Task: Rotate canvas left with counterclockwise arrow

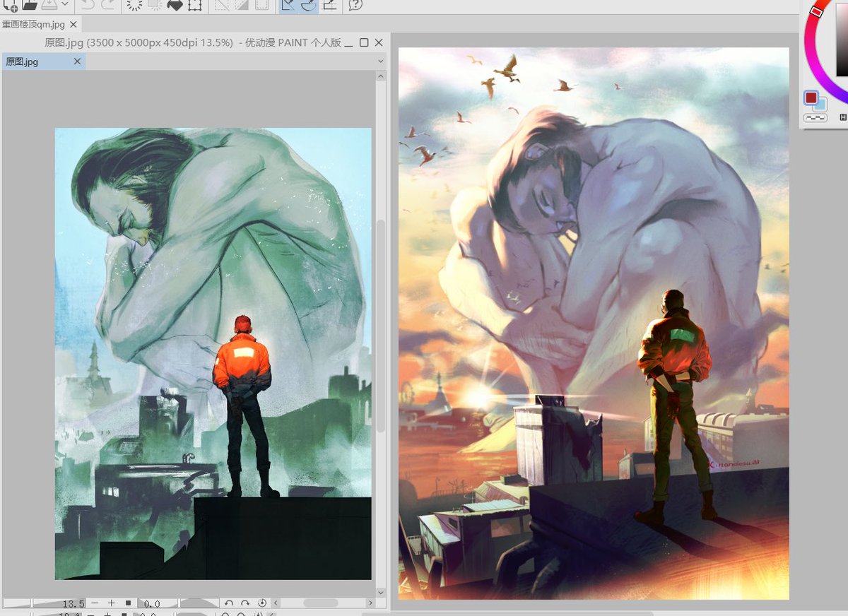Action: tap(228, 603)
